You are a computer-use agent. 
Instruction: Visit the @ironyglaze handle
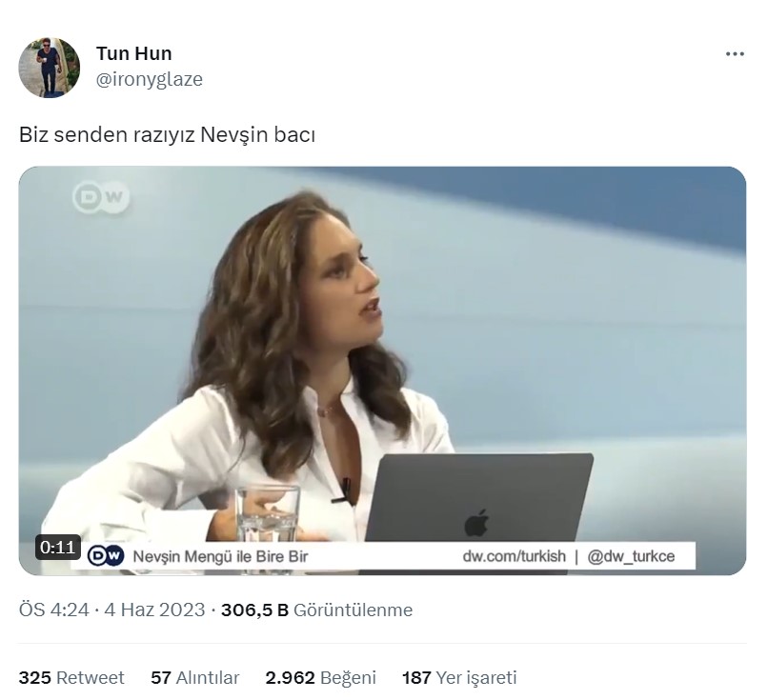click(x=149, y=79)
